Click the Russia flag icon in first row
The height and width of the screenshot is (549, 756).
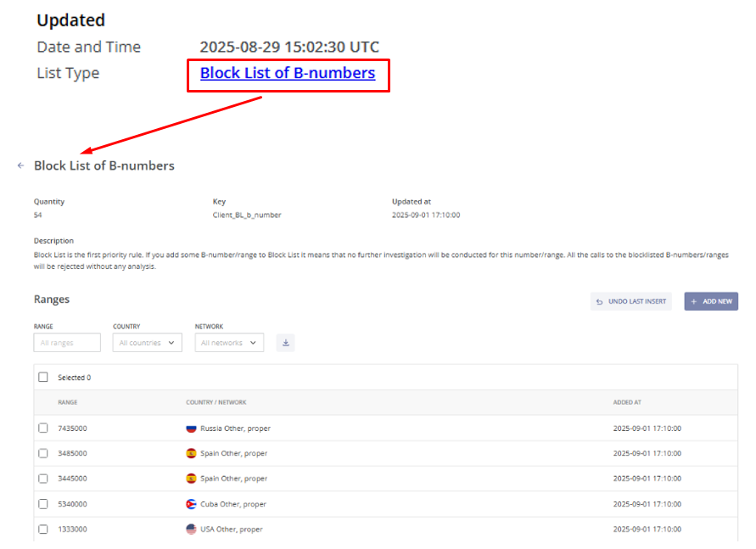[191, 429]
